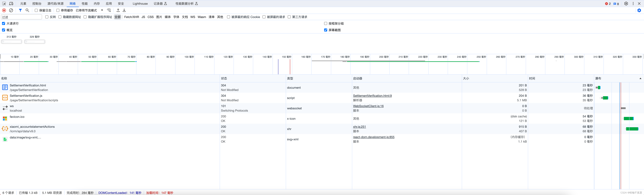644x195 pixels.
Task: Switch to the 控制台 tab
Action: coord(37,4)
